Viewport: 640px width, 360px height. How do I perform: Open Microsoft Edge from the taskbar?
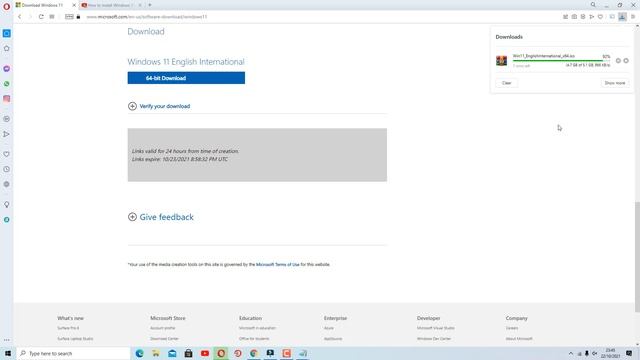tap(139, 353)
